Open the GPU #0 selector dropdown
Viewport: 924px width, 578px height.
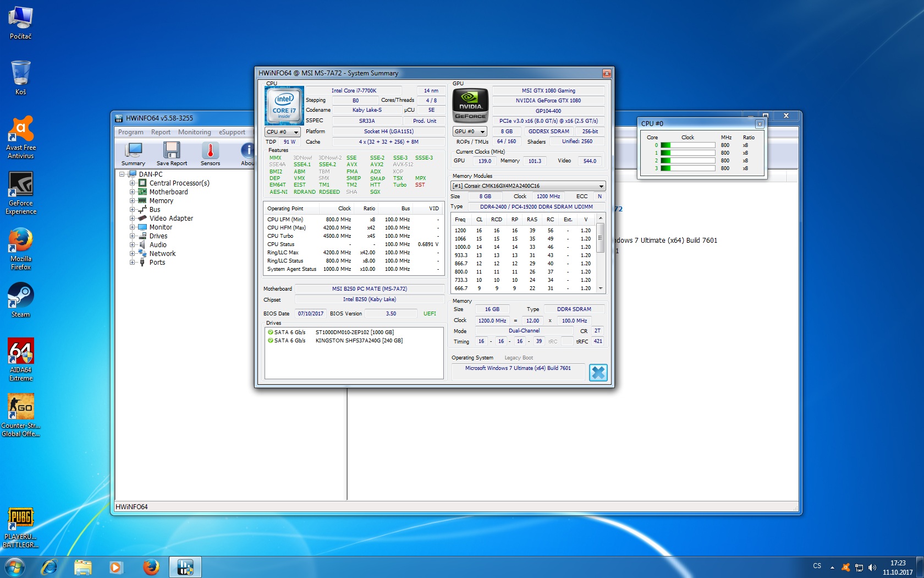(470, 132)
